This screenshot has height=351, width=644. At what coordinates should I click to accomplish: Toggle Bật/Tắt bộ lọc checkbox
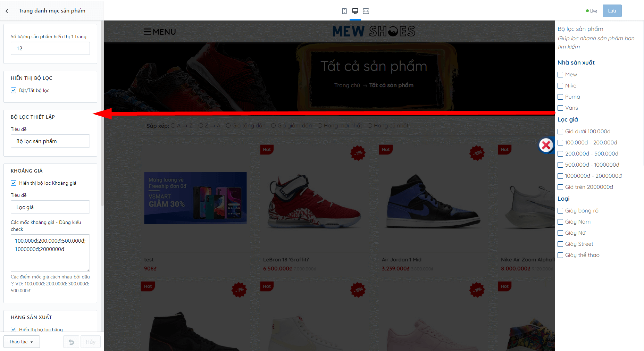14,90
